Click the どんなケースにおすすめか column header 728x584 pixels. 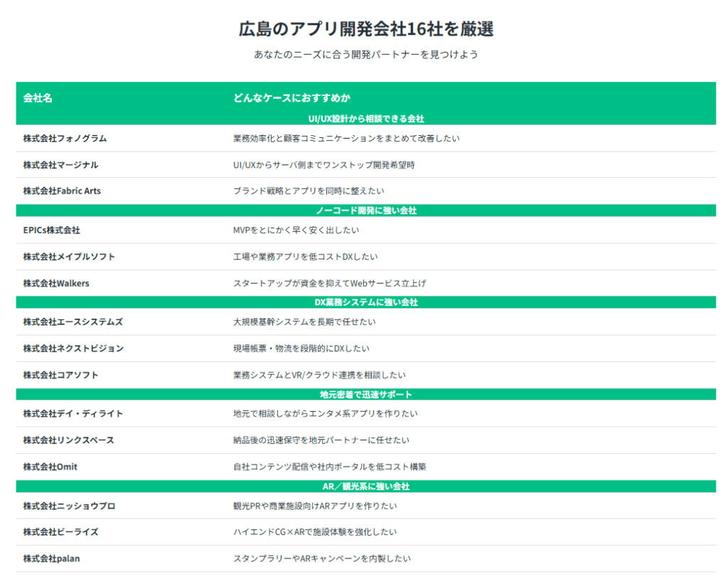point(291,98)
